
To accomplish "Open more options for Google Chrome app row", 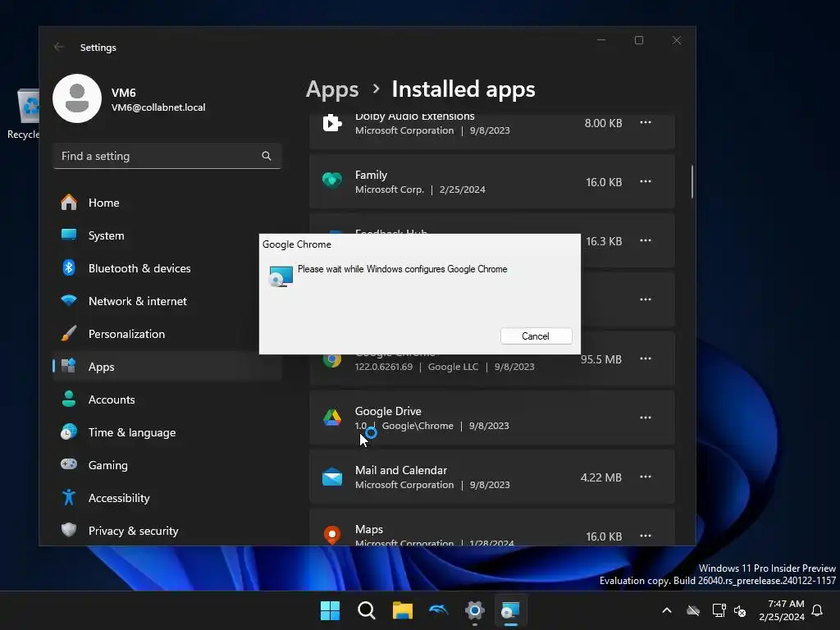I will point(646,358).
